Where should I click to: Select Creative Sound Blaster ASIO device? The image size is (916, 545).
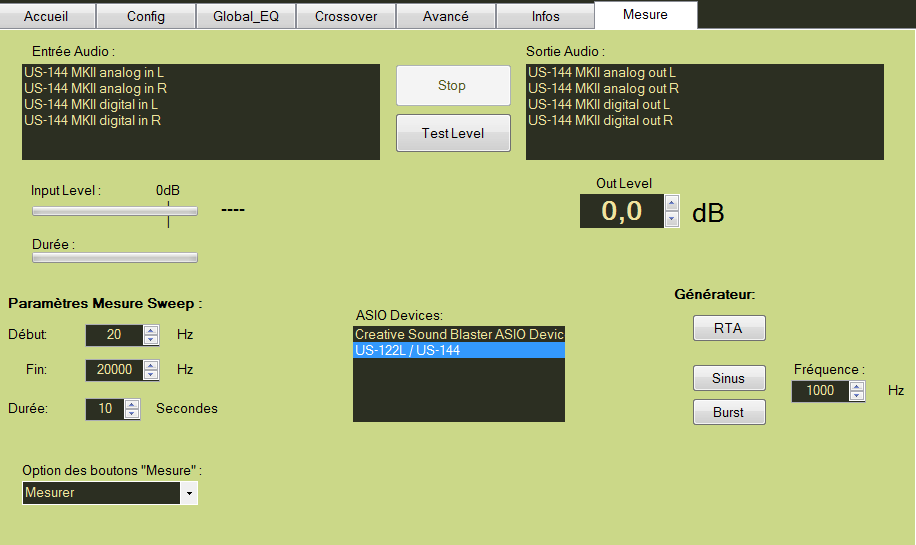point(459,334)
